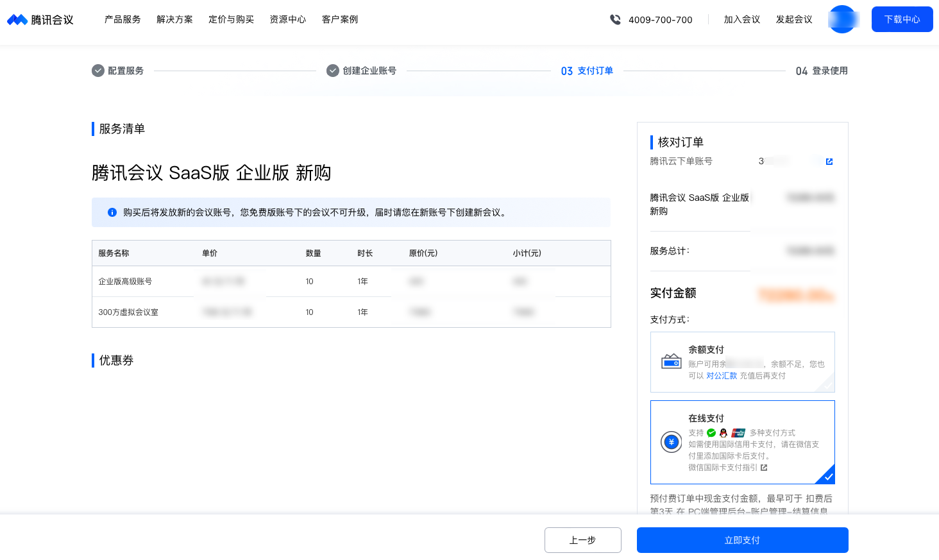
Task: Click phone number 4009-700-700
Action: coord(661,20)
